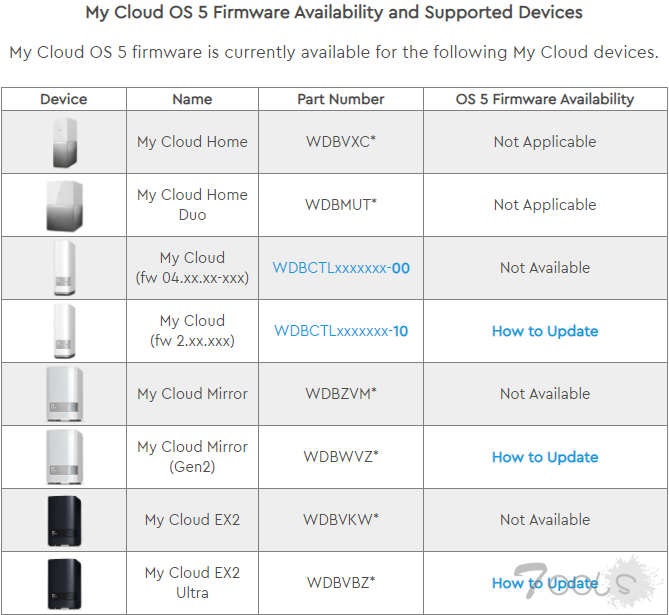Click the Part Number column header
The image size is (669, 615).
click(x=341, y=99)
